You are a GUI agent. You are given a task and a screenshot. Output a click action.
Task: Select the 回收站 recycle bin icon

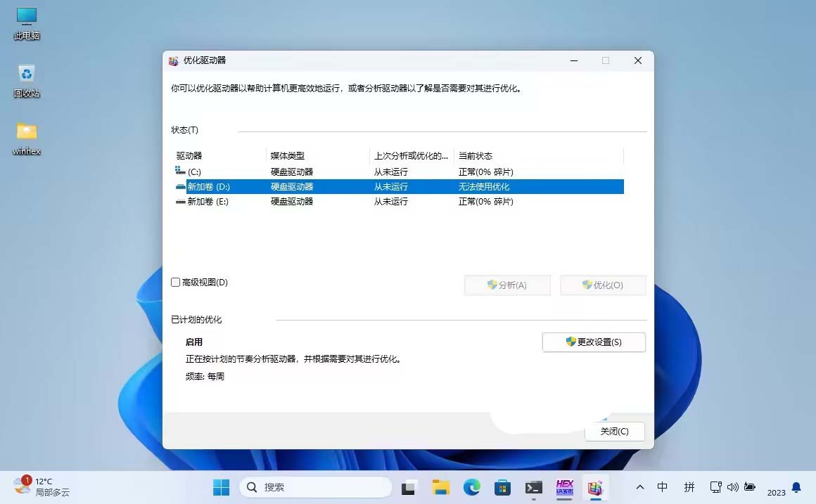27,82
